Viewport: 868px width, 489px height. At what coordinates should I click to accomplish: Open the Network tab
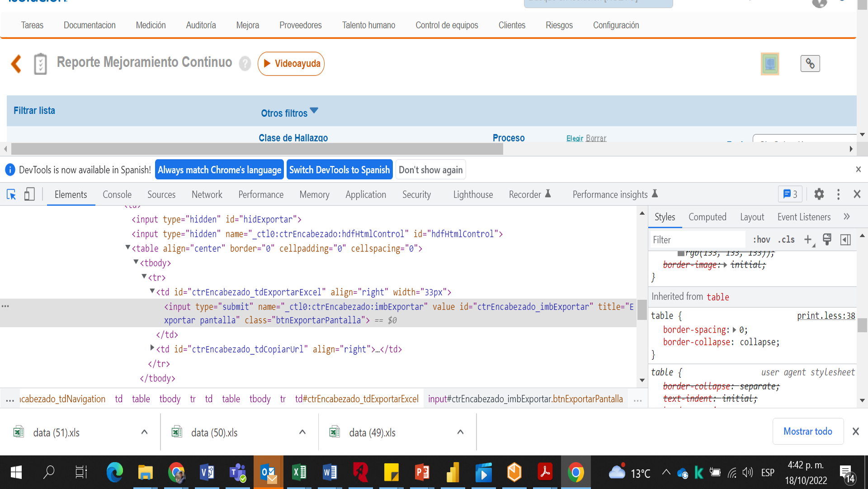click(207, 194)
